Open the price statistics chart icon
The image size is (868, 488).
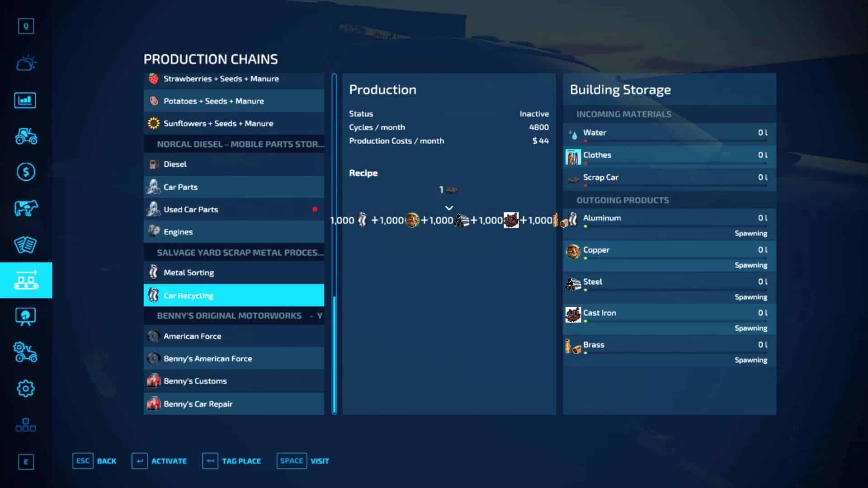(x=25, y=100)
